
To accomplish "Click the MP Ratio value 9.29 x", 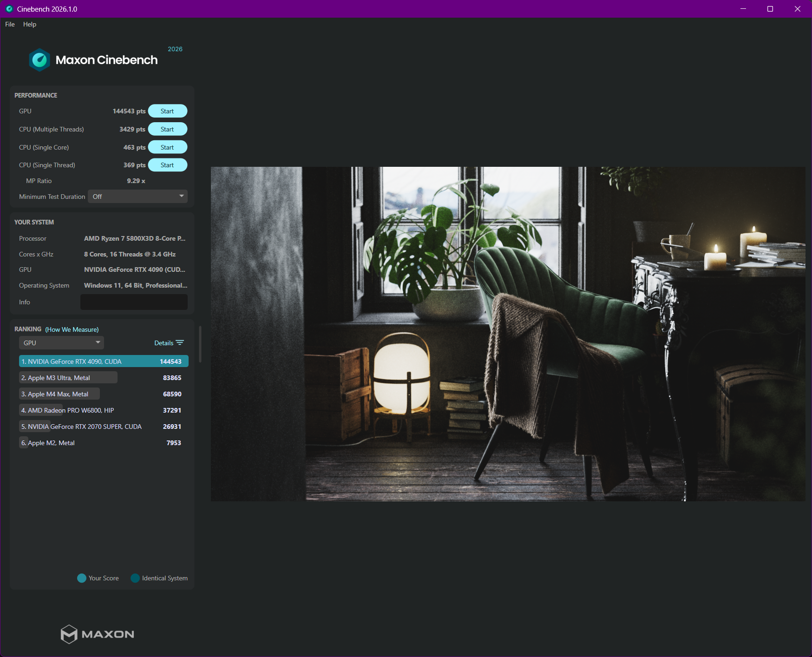I will tap(136, 181).
